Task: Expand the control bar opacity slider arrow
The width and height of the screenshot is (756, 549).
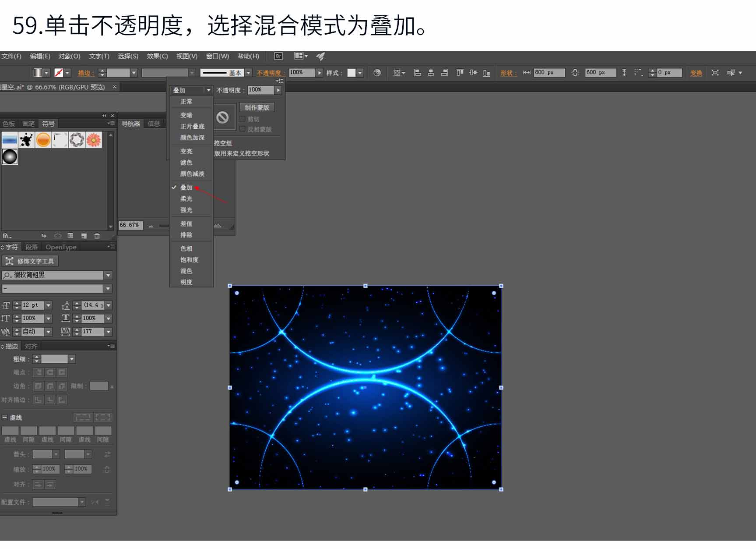Action: (x=319, y=73)
